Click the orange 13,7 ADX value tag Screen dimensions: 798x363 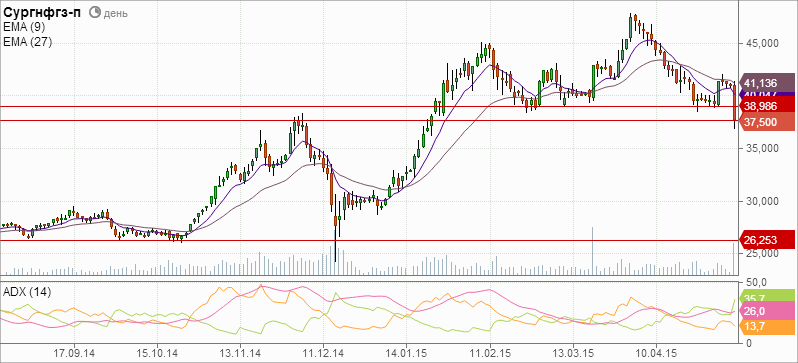click(x=766, y=326)
